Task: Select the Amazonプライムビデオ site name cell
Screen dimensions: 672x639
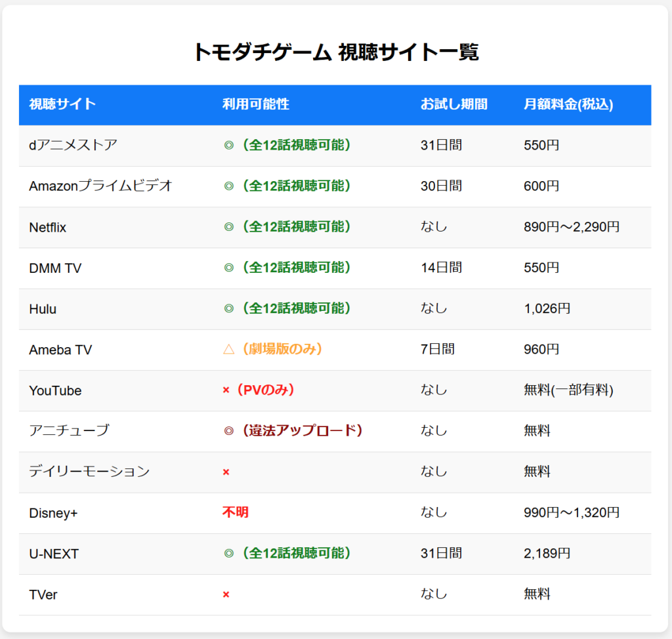Action: [100, 186]
